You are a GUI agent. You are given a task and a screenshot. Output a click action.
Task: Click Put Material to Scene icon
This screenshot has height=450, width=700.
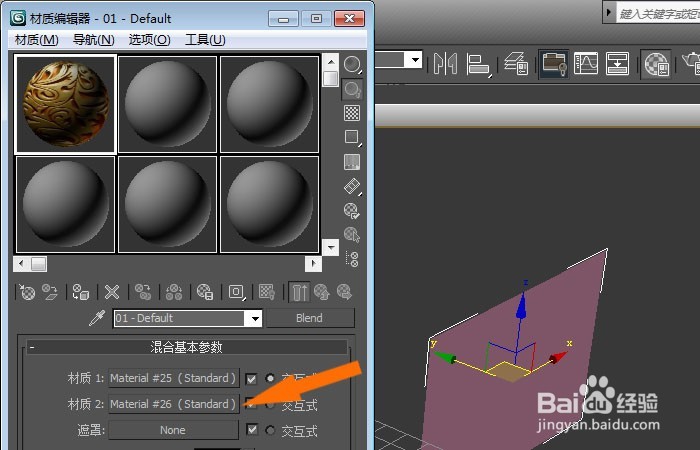[x=50, y=292]
